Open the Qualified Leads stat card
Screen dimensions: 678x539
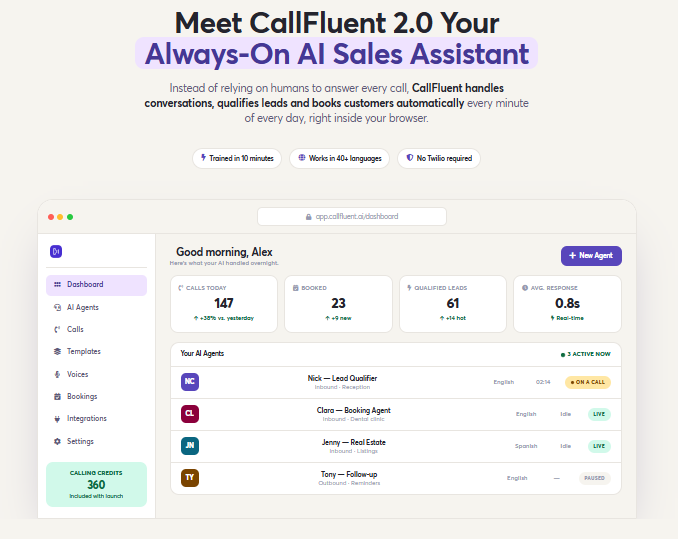[x=453, y=304]
